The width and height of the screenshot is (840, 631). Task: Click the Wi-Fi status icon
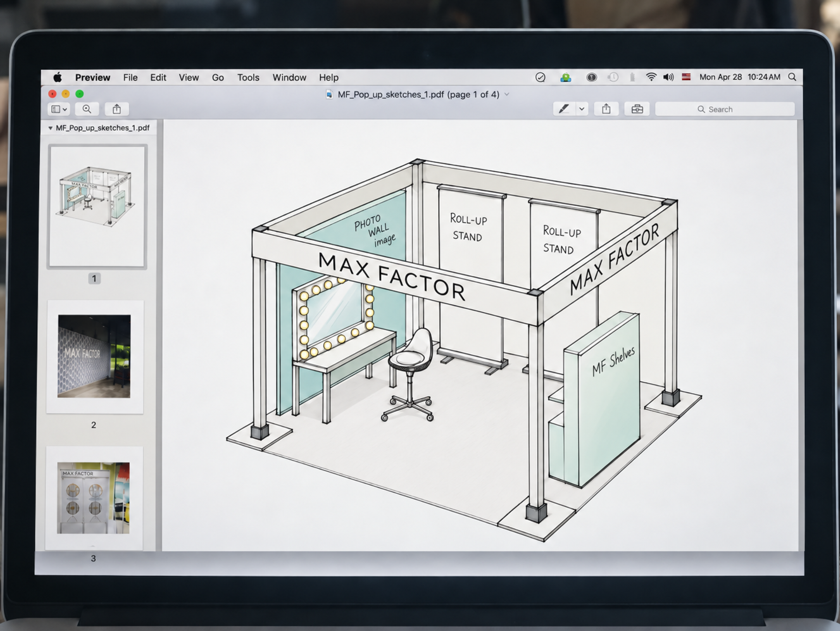[651, 77]
